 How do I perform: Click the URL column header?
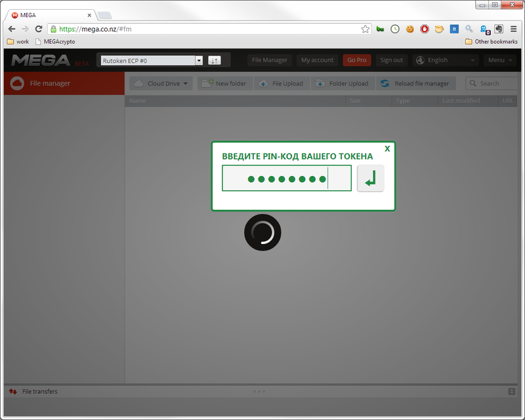coord(507,101)
